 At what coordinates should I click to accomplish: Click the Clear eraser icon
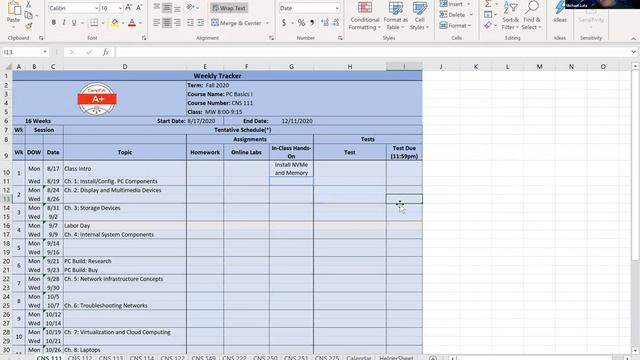pos(488,25)
